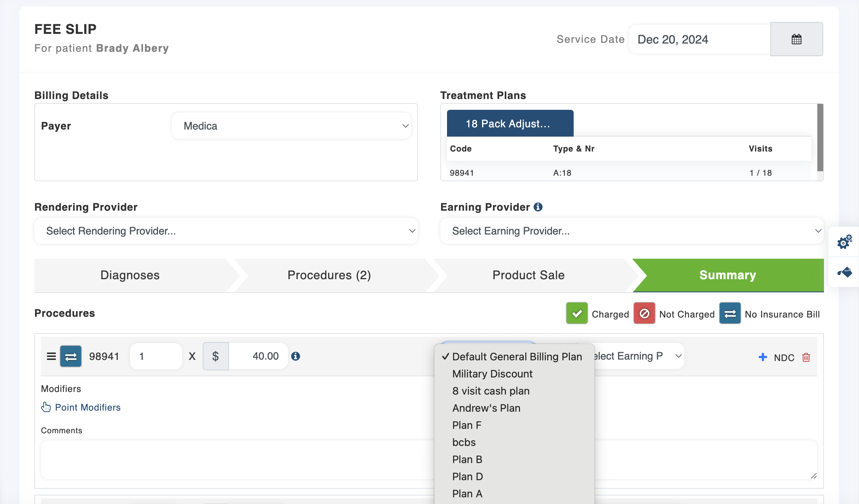This screenshot has width=859, height=504.
Task: Toggle the red Not Charged button
Action: pyautogui.click(x=644, y=313)
